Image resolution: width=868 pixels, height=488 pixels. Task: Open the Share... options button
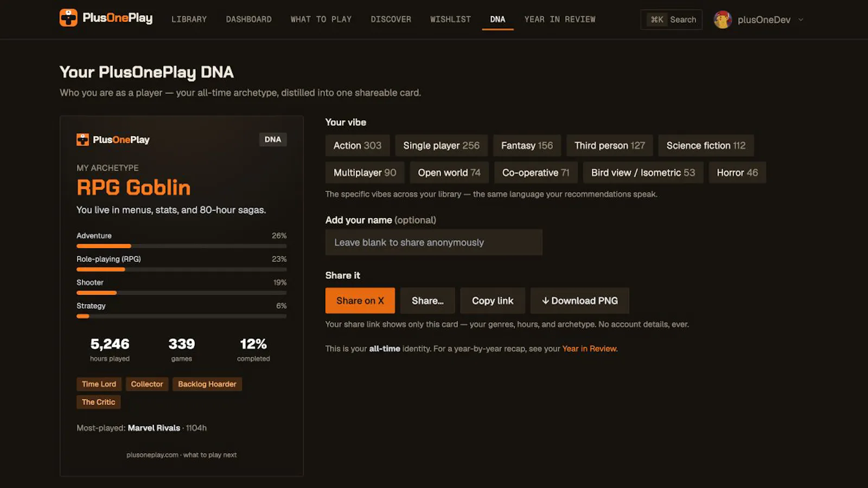427,300
